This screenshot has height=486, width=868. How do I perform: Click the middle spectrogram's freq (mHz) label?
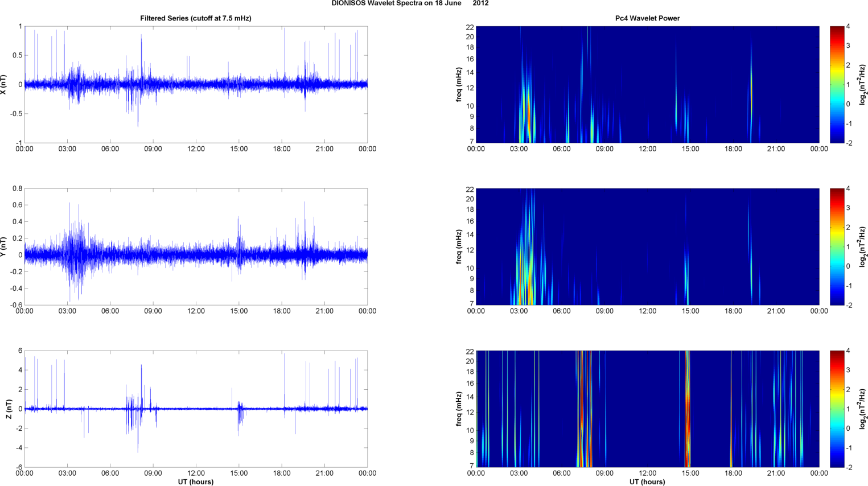tap(458, 246)
